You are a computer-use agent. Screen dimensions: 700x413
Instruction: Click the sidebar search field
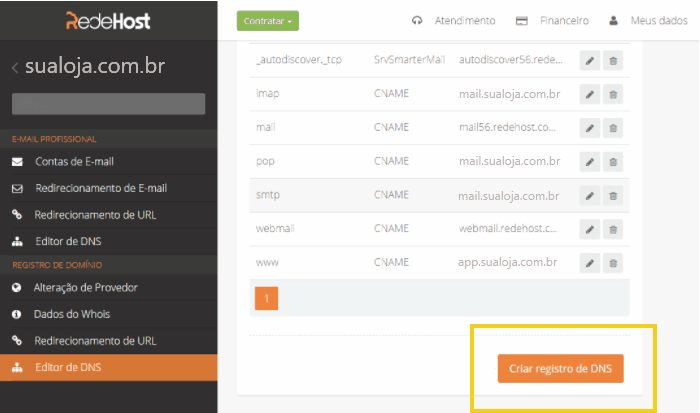coord(108,104)
